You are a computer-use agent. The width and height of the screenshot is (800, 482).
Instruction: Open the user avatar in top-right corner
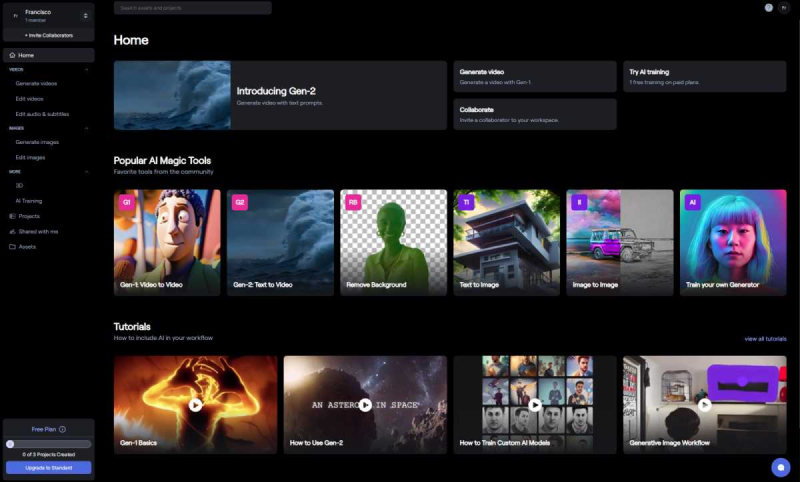coord(784,7)
